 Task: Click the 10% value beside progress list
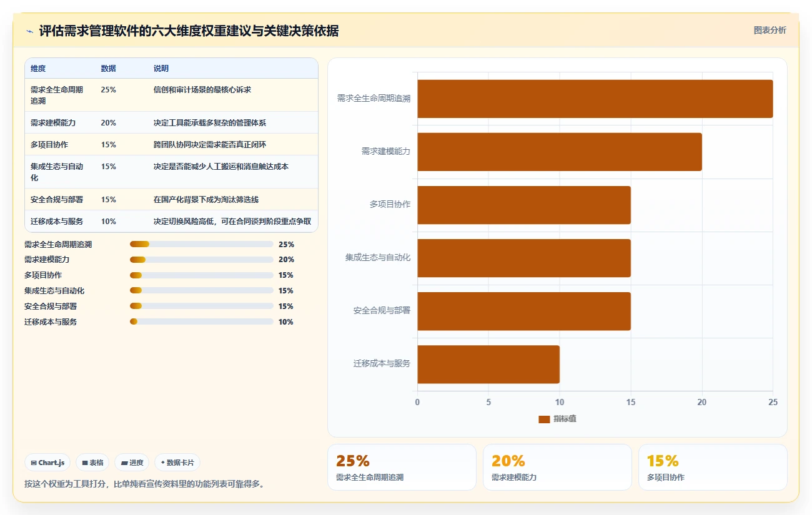[x=286, y=322]
